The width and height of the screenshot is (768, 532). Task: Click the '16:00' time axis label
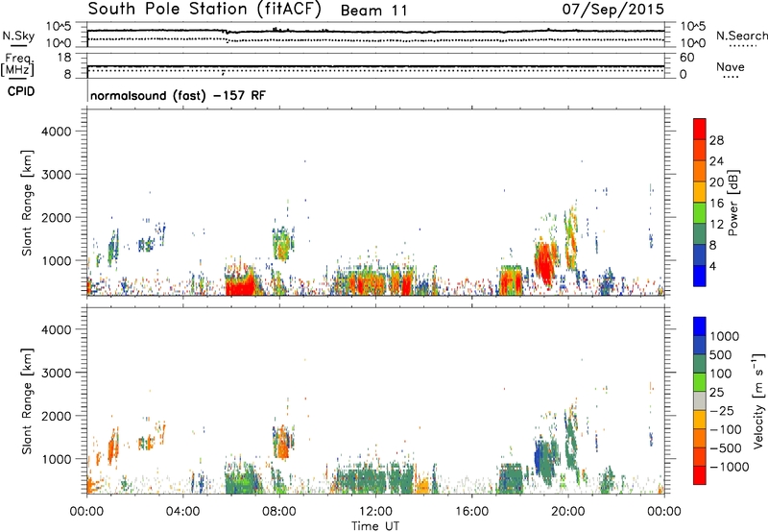471,512
